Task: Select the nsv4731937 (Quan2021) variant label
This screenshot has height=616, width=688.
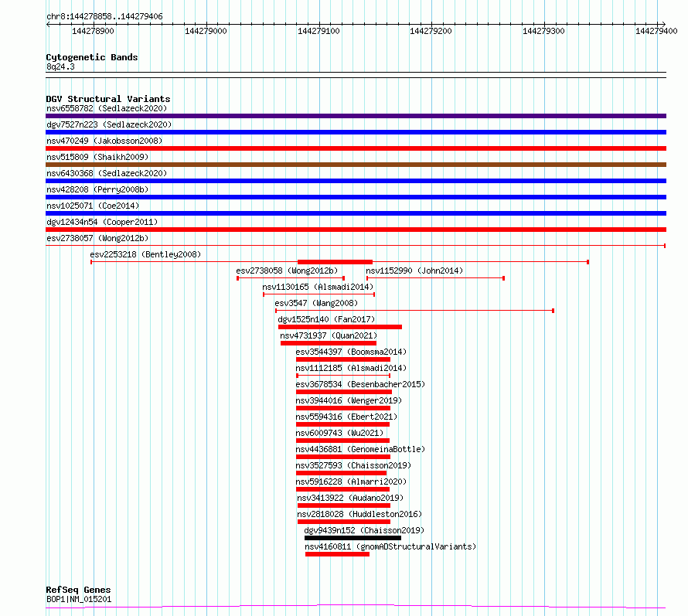Action: (x=329, y=335)
